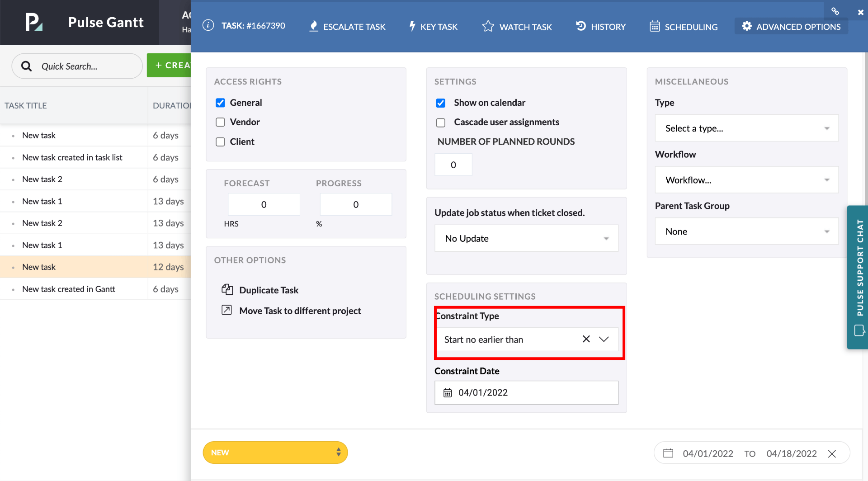Click the Advanced Options gear icon
This screenshot has height=481, width=868.
pos(747,26)
